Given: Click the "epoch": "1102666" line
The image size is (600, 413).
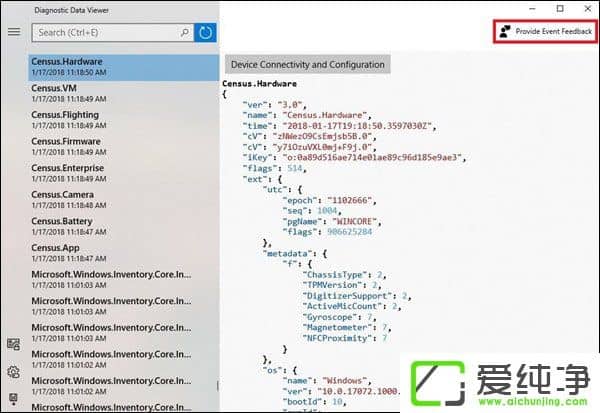Looking at the screenshot, I should pos(329,200).
